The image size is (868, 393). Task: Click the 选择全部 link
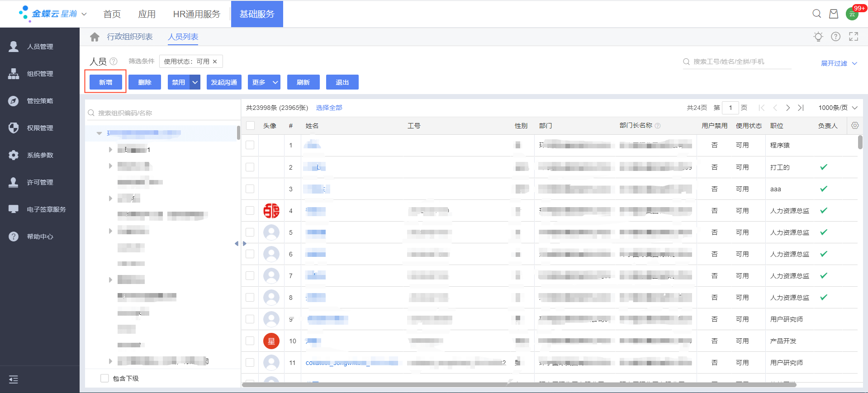tap(329, 108)
